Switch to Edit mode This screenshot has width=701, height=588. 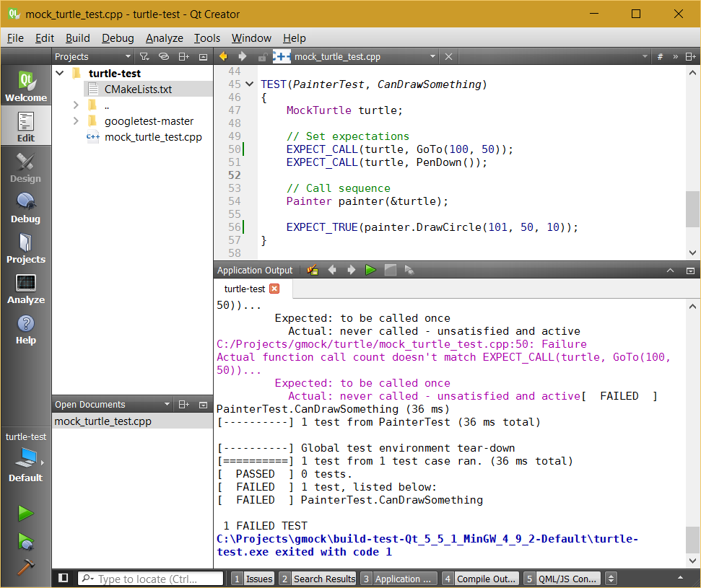[x=26, y=126]
